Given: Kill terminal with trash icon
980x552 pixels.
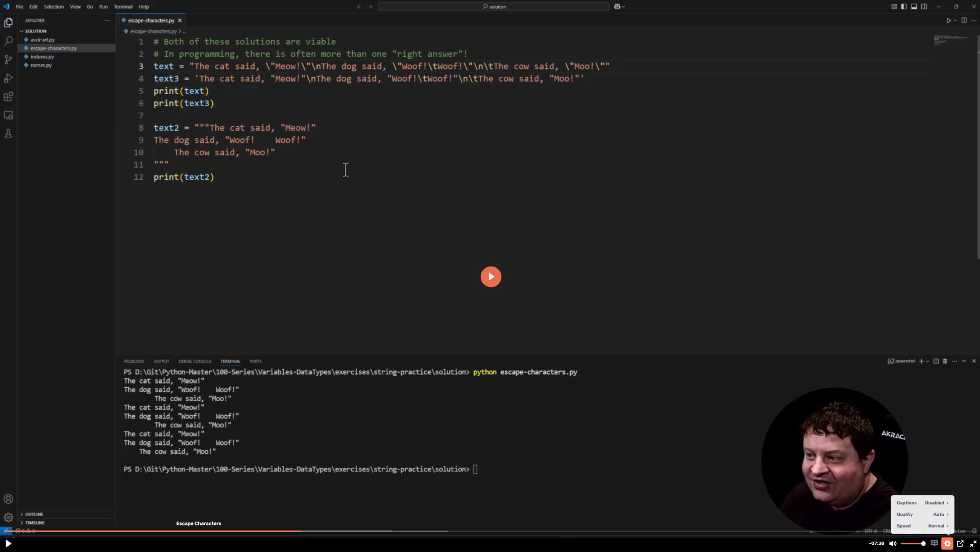Looking at the screenshot, I should (x=945, y=361).
